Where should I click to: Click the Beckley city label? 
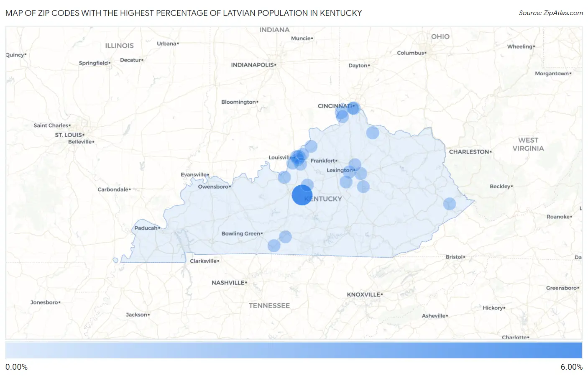(501, 187)
